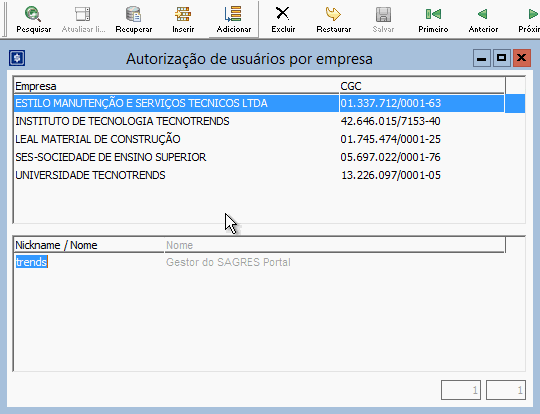Select the Recuperar database icon

tap(133, 14)
